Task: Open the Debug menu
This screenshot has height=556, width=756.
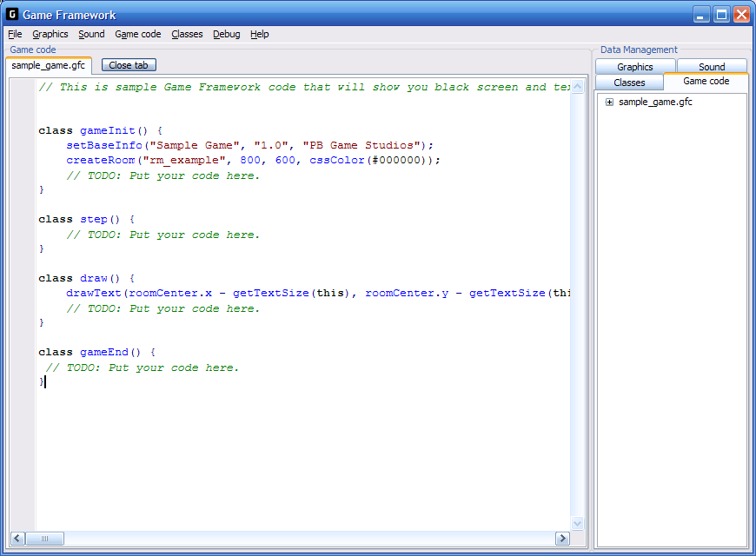Action: click(226, 34)
